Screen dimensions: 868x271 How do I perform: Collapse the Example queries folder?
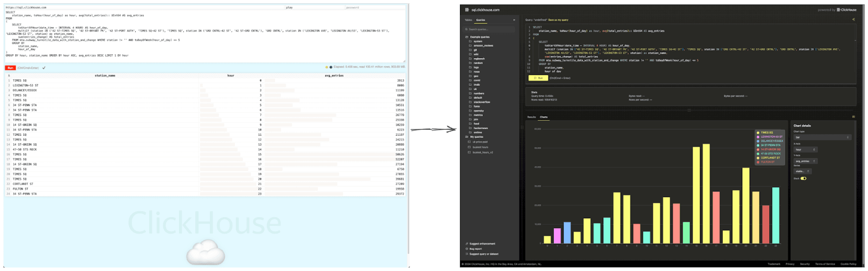[x=467, y=37]
